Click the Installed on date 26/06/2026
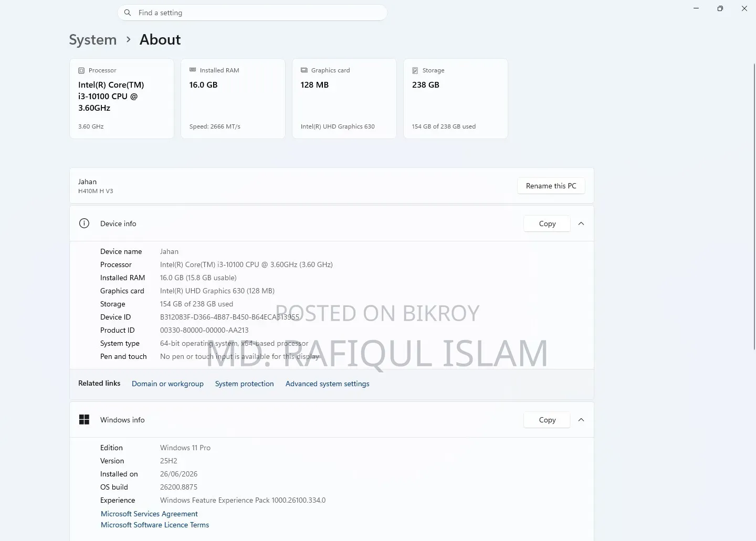This screenshot has width=756, height=541. coord(178,474)
